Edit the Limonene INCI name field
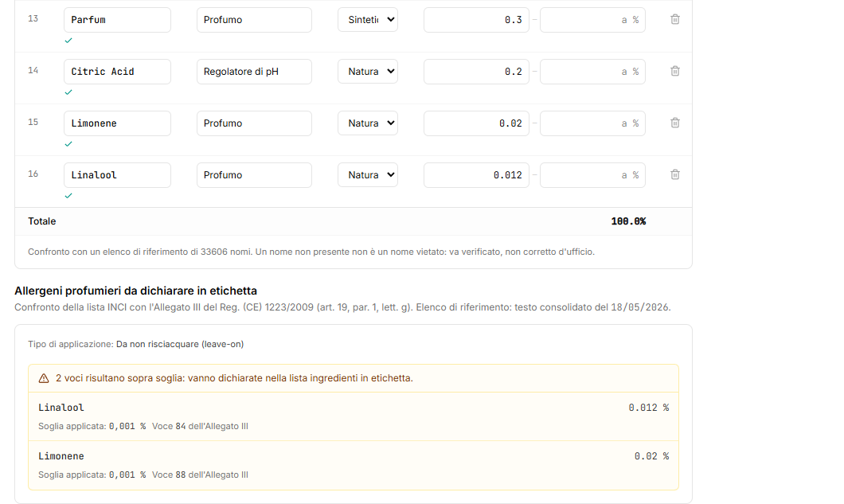 (117, 123)
